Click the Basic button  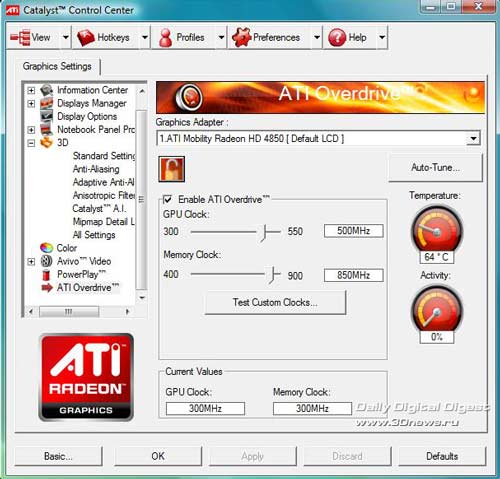pos(58,456)
